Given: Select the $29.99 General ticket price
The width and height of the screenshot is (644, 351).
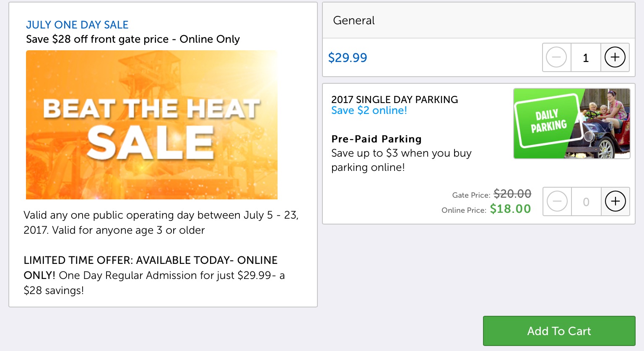Looking at the screenshot, I should pos(348,58).
